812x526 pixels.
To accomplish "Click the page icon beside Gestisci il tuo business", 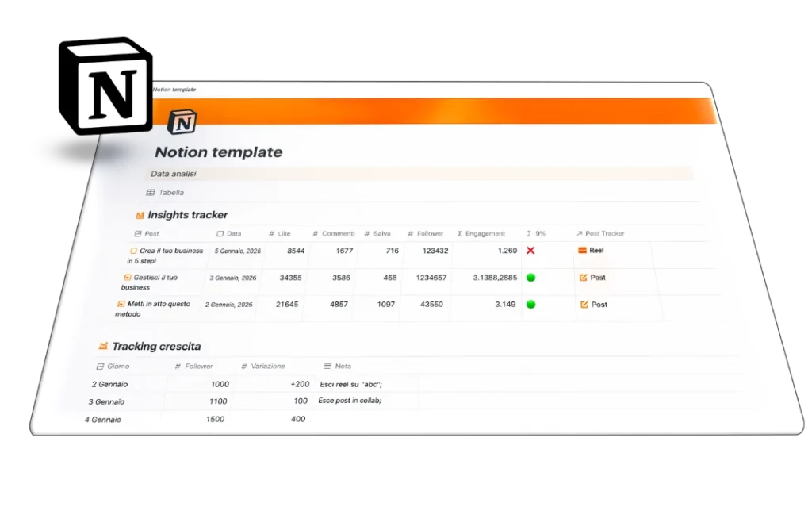I will (127, 278).
